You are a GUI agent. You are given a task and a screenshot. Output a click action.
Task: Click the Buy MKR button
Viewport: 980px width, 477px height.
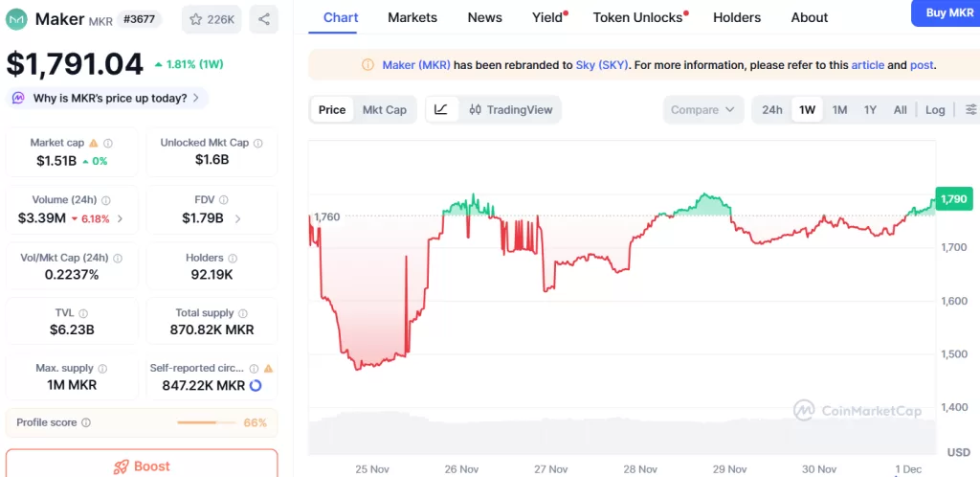coord(948,13)
